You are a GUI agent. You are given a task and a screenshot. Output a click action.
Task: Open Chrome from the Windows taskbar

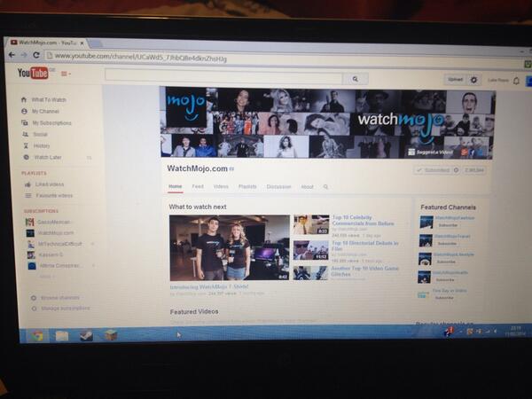click(37, 335)
